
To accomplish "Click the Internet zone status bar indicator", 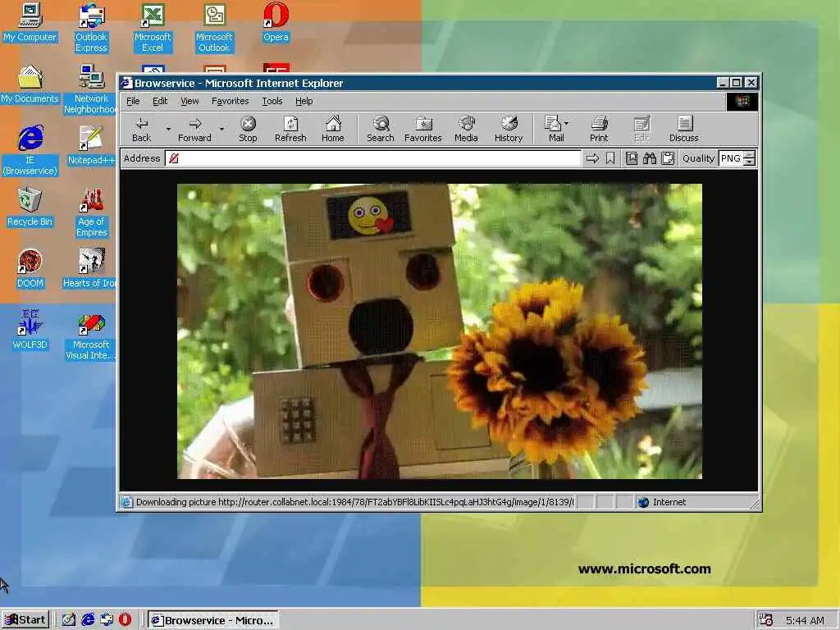I will 663,502.
